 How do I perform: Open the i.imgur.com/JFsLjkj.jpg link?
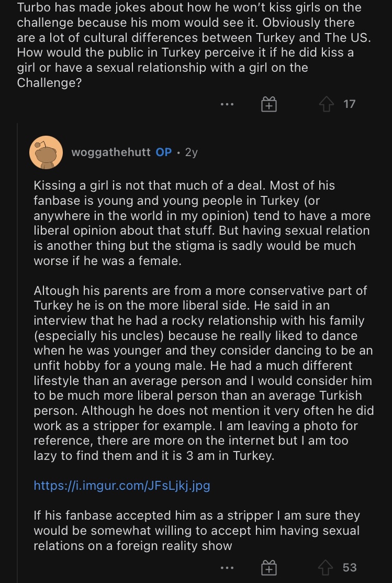click(122, 486)
